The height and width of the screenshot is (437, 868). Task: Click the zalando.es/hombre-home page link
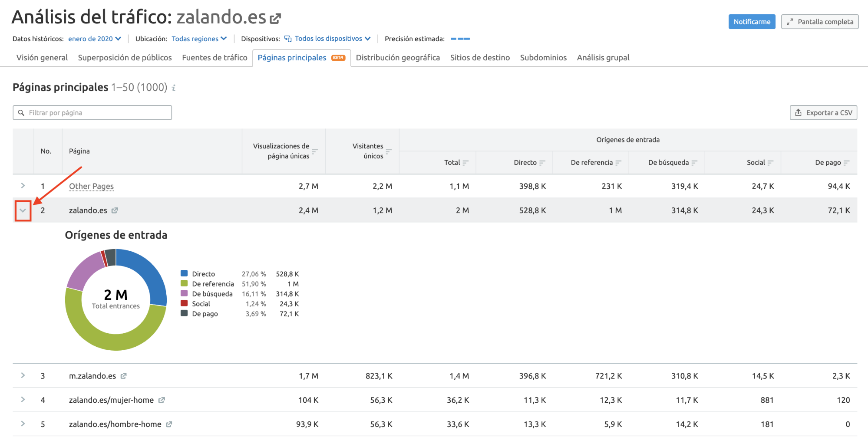[115, 424]
